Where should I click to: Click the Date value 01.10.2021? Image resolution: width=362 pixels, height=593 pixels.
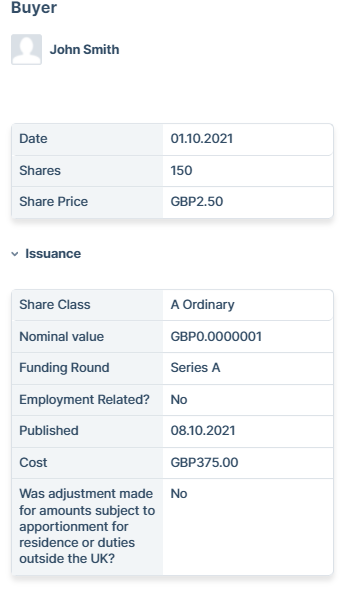coord(202,138)
